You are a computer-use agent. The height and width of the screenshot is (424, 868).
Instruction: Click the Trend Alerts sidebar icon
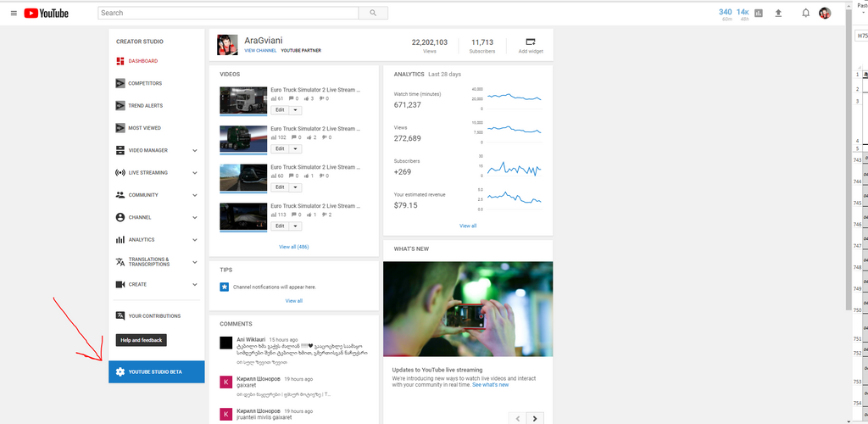coord(120,106)
